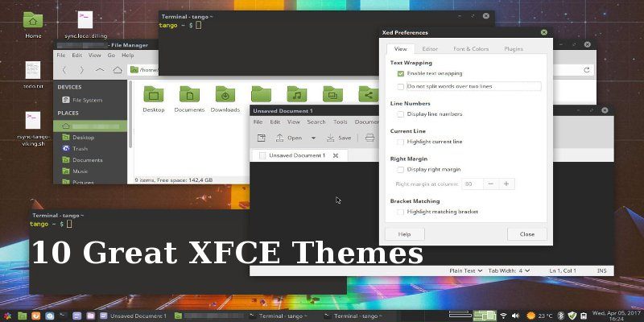This screenshot has width=644, height=322.
Task: Disable the Enable text wrapping checkbox
Action: (400, 73)
